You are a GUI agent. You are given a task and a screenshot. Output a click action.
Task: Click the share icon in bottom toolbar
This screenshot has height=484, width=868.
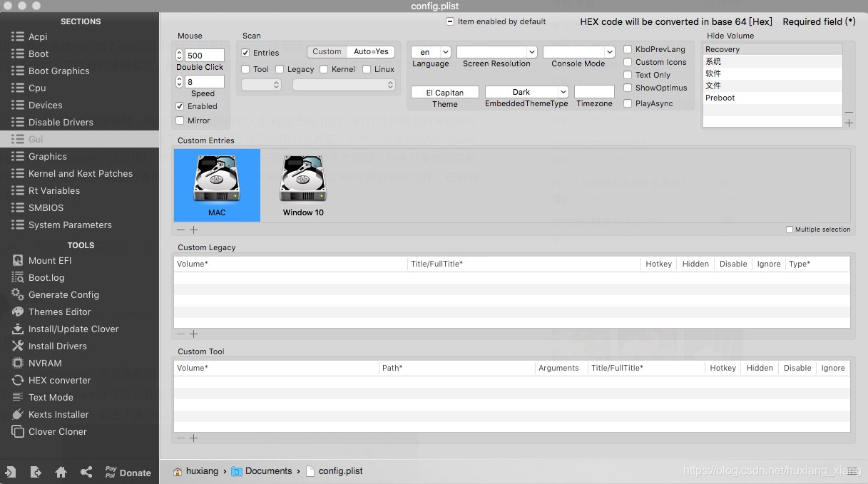click(x=86, y=472)
